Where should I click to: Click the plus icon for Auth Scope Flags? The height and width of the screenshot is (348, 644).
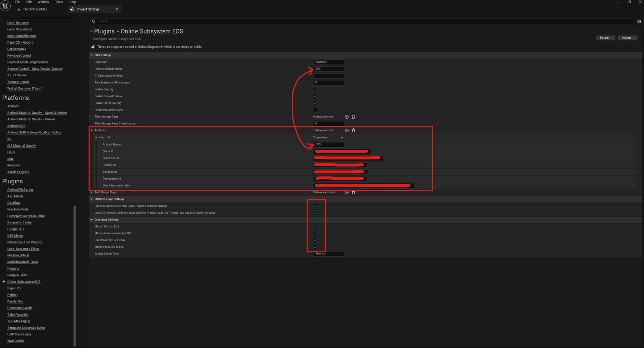(x=346, y=192)
